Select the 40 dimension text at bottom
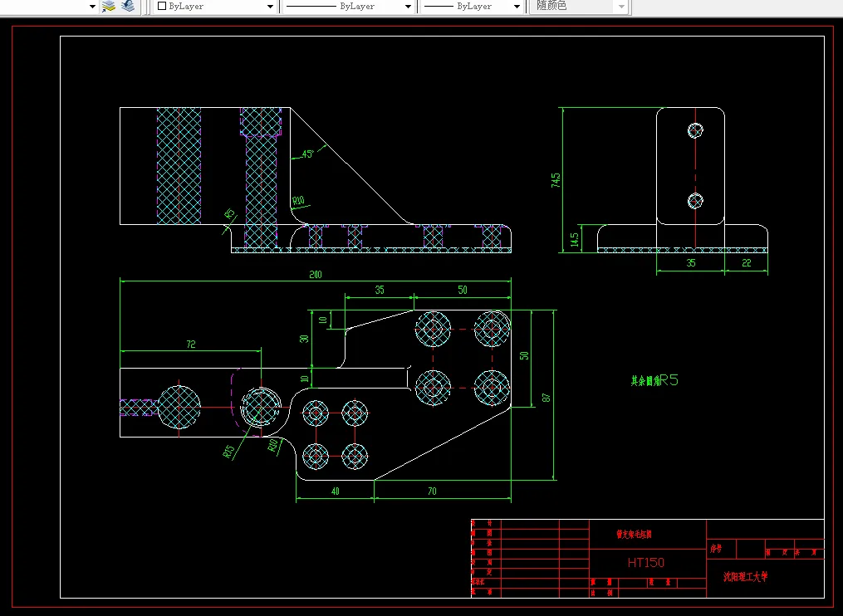The image size is (843, 616). pyautogui.click(x=336, y=491)
